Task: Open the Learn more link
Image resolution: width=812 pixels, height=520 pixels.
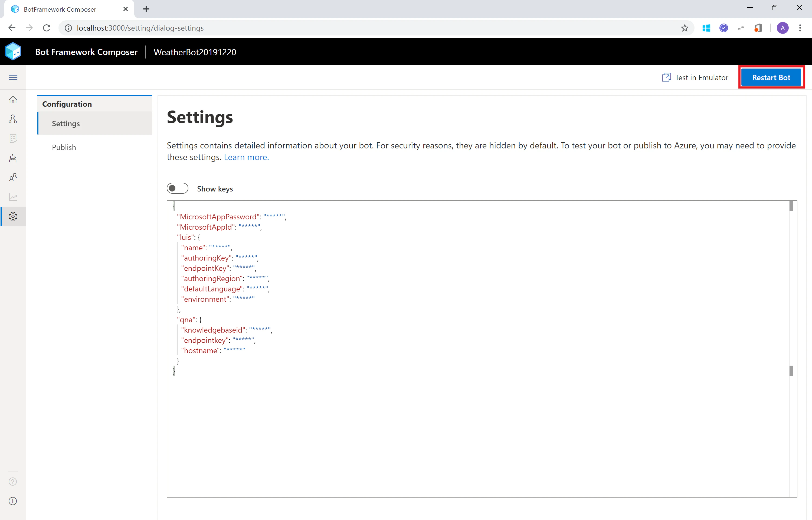Action: click(246, 157)
